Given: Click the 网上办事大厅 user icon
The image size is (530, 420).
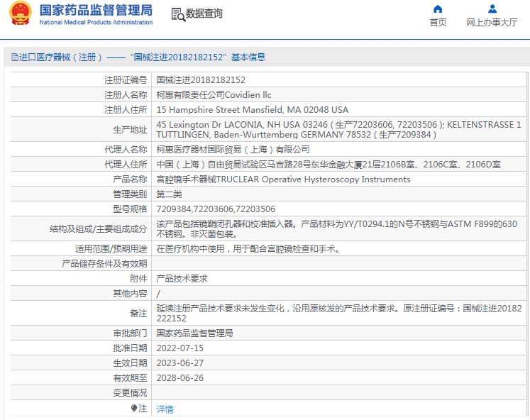Looking at the screenshot, I should (x=492, y=9).
